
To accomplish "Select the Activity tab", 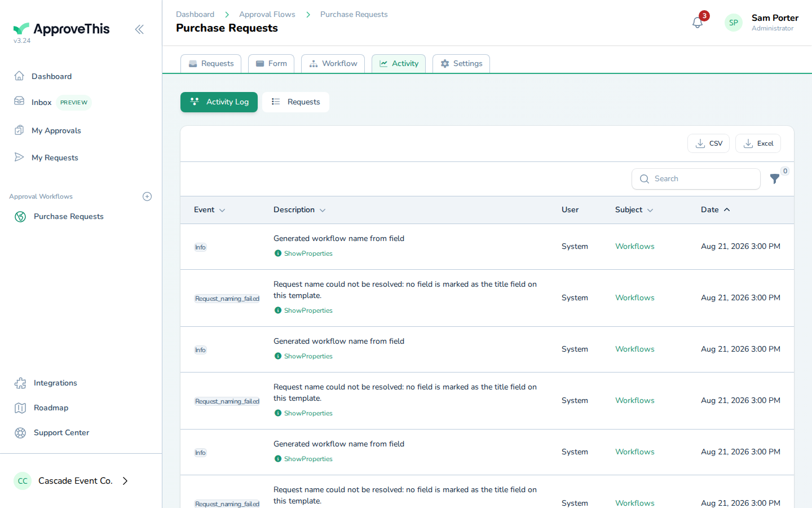I will 399,63.
